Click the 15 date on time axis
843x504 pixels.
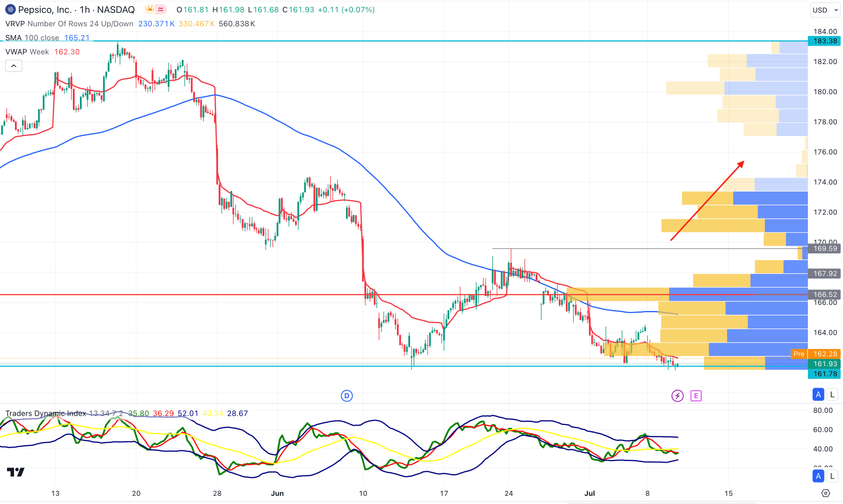[x=728, y=493]
